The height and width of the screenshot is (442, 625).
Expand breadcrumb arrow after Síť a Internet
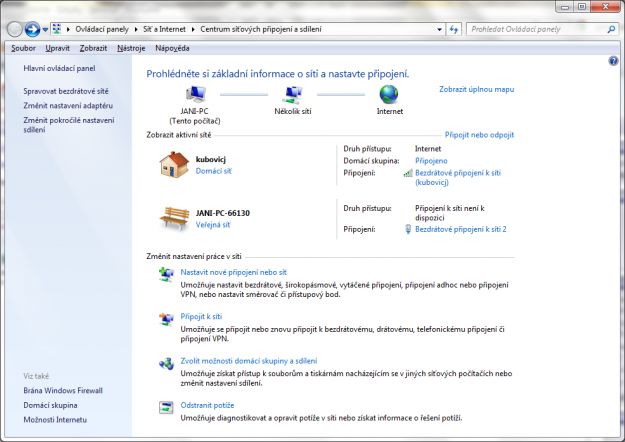tap(193, 29)
